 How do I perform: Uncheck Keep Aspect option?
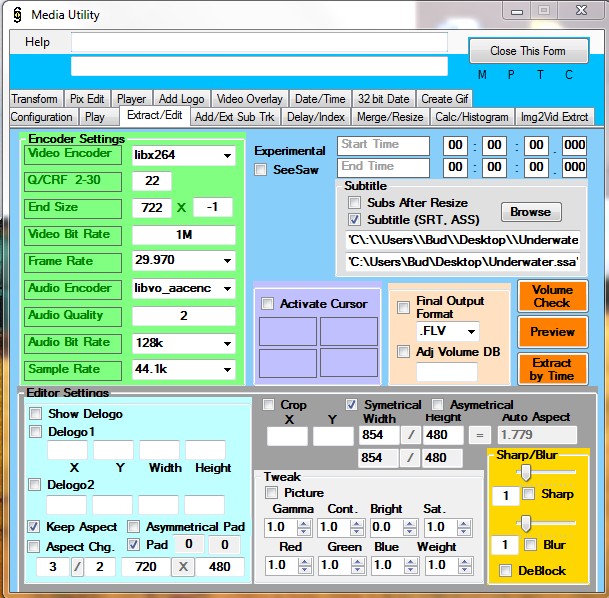(x=33, y=527)
